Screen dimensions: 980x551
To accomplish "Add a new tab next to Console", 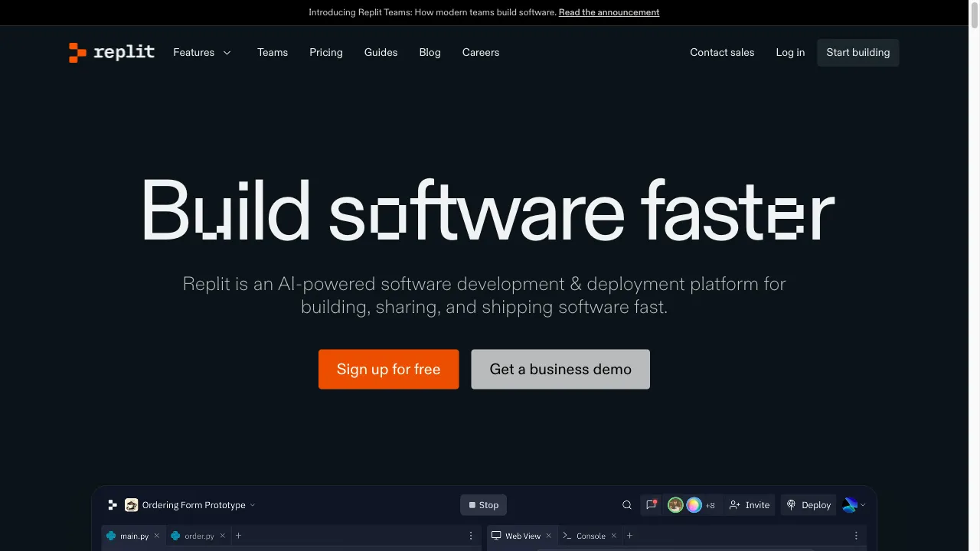I will pyautogui.click(x=630, y=536).
